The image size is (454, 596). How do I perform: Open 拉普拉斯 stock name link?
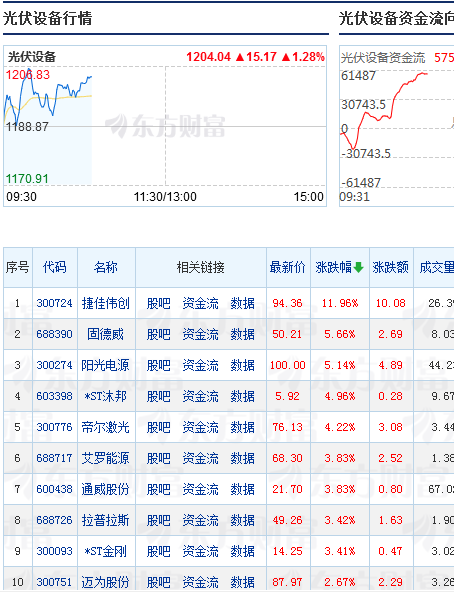106,520
